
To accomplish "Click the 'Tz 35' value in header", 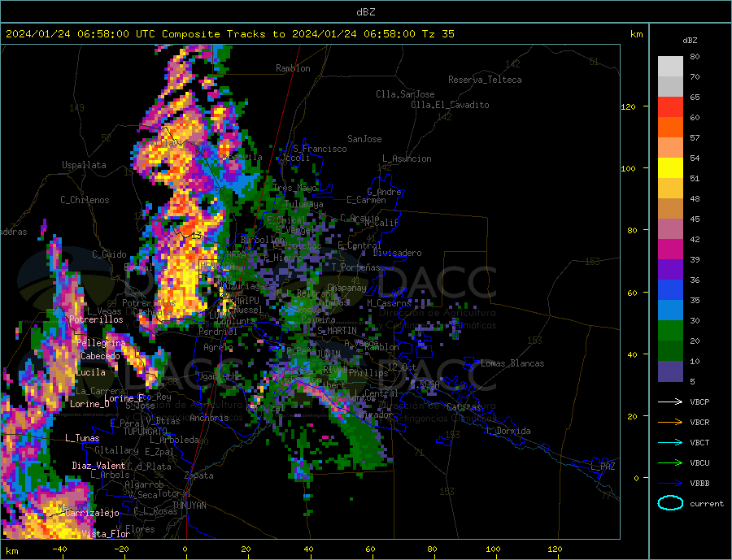I will point(438,34).
